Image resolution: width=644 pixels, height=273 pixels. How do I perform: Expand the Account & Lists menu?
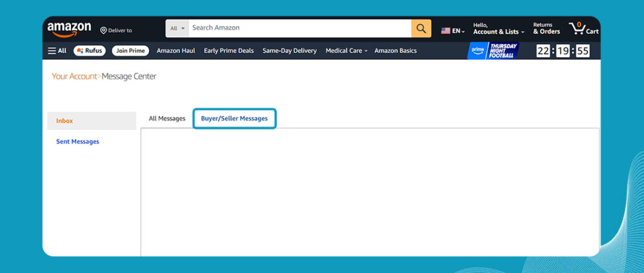pos(498,29)
